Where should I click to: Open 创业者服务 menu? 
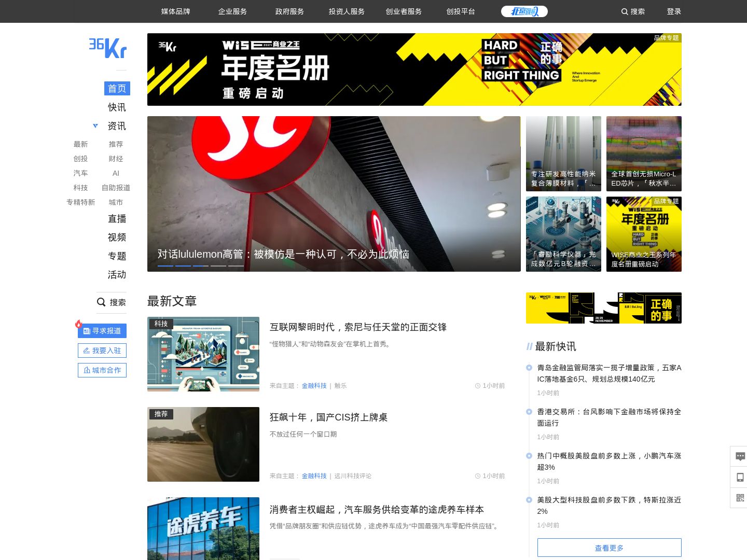(x=404, y=11)
